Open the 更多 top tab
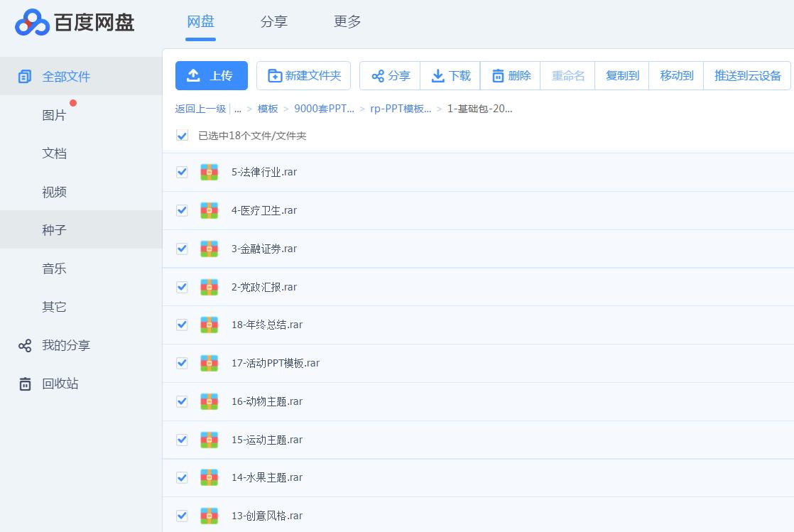 (x=347, y=22)
